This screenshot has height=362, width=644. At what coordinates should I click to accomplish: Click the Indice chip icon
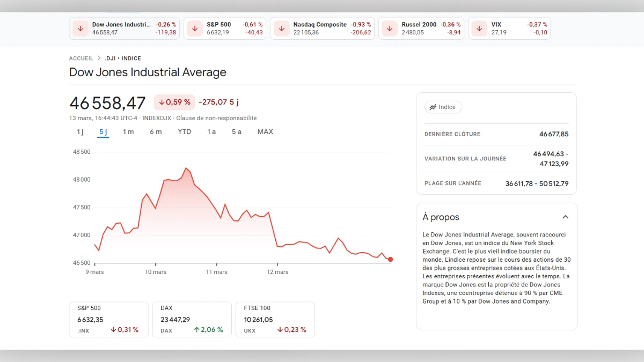click(432, 107)
